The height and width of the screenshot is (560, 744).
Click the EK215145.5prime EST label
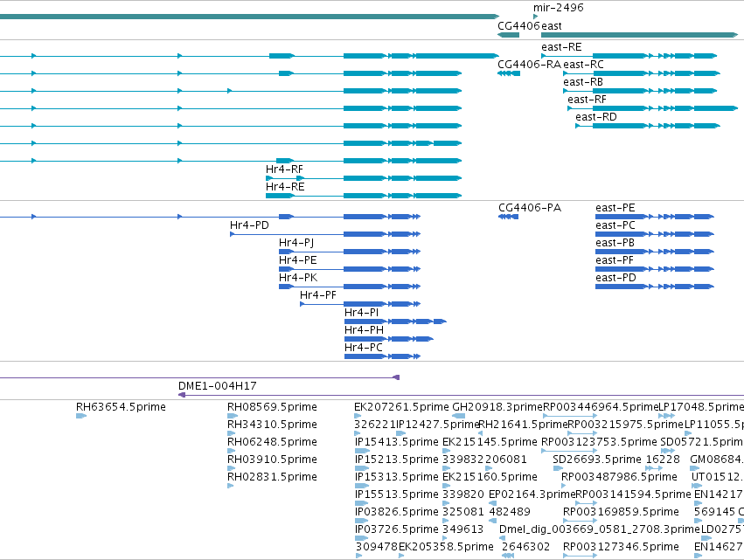490,442
